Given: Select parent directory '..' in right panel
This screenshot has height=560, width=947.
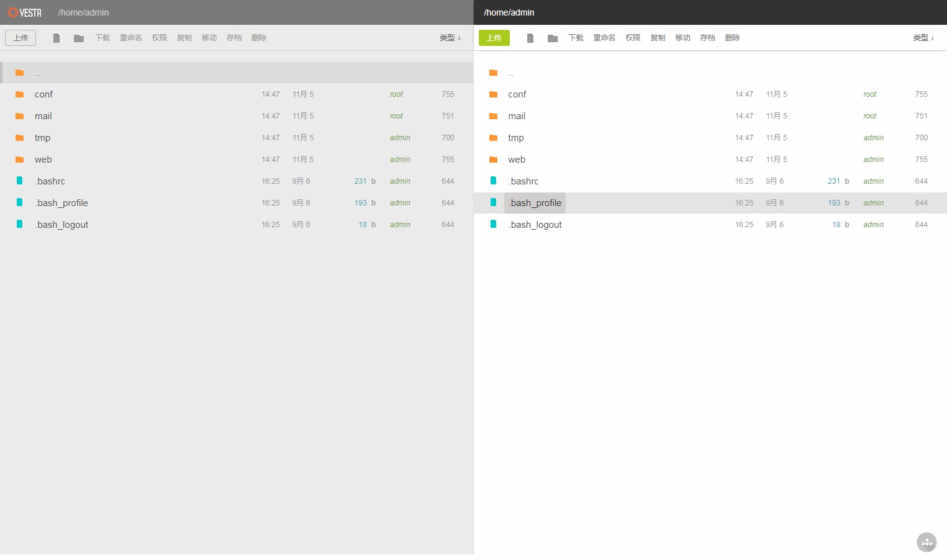Looking at the screenshot, I should click(x=511, y=73).
